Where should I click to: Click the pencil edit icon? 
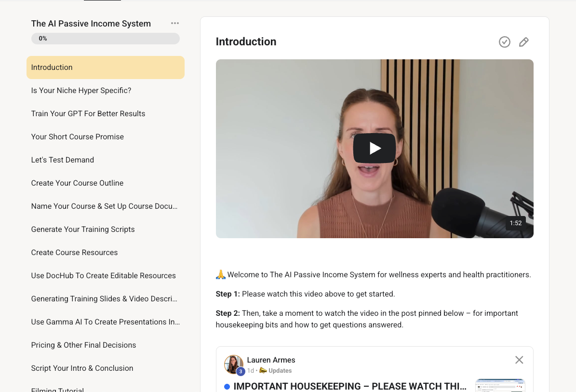(x=523, y=42)
